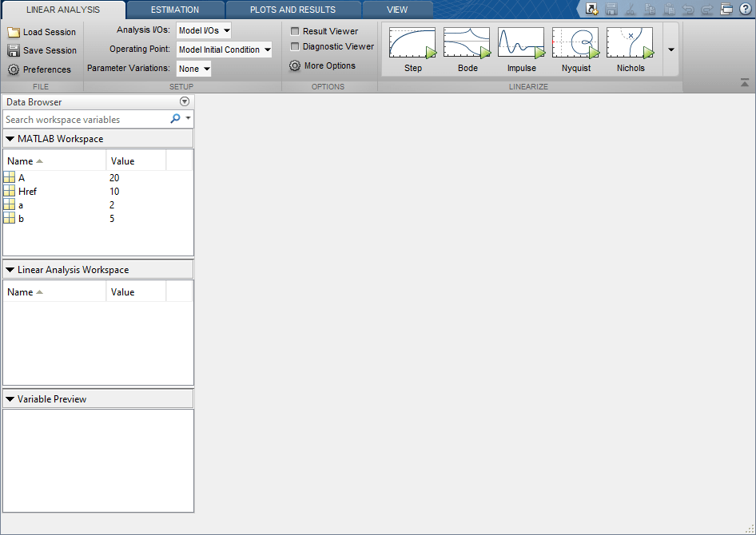Click the redo arrow icon
The image size is (756, 535).
coord(706,9)
